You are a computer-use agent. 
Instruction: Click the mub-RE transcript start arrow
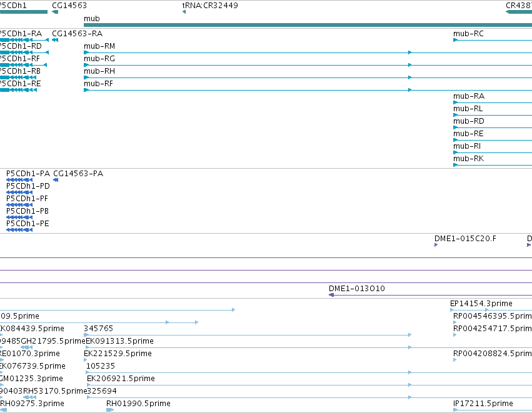pos(455,140)
